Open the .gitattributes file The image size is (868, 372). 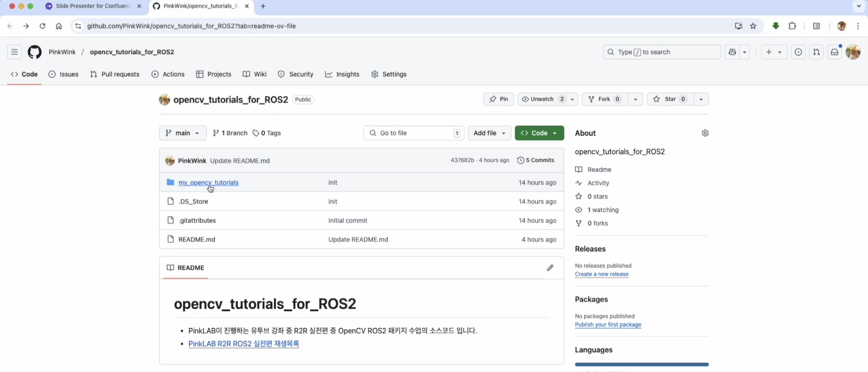click(197, 220)
